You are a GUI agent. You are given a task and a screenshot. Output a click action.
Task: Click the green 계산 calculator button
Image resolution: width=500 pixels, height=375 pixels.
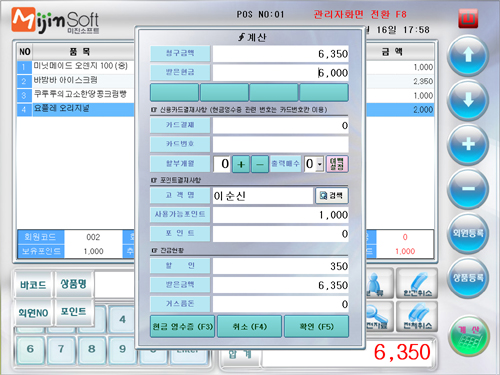pyautogui.click(x=469, y=335)
